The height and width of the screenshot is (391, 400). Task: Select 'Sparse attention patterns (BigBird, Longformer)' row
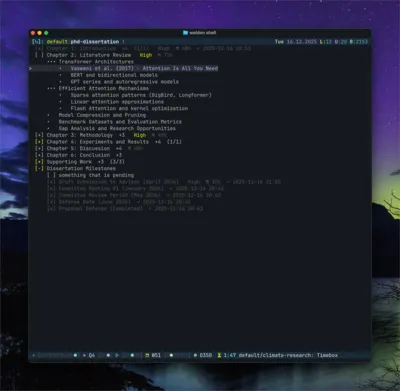click(x=141, y=95)
